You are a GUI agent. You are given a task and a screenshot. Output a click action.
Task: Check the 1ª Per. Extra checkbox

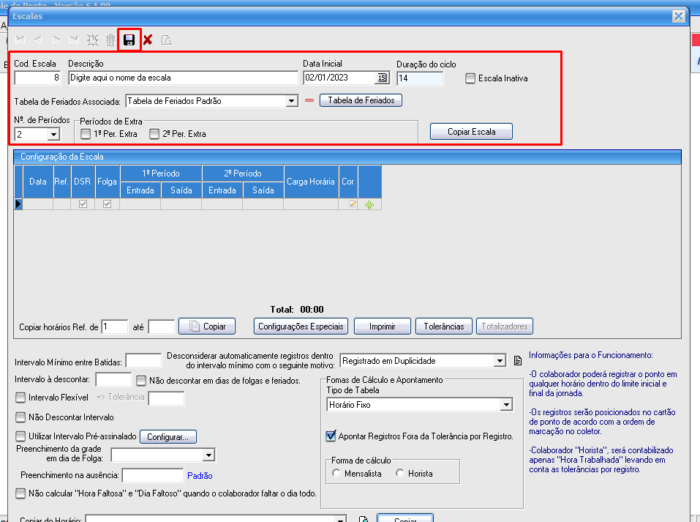(x=86, y=133)
